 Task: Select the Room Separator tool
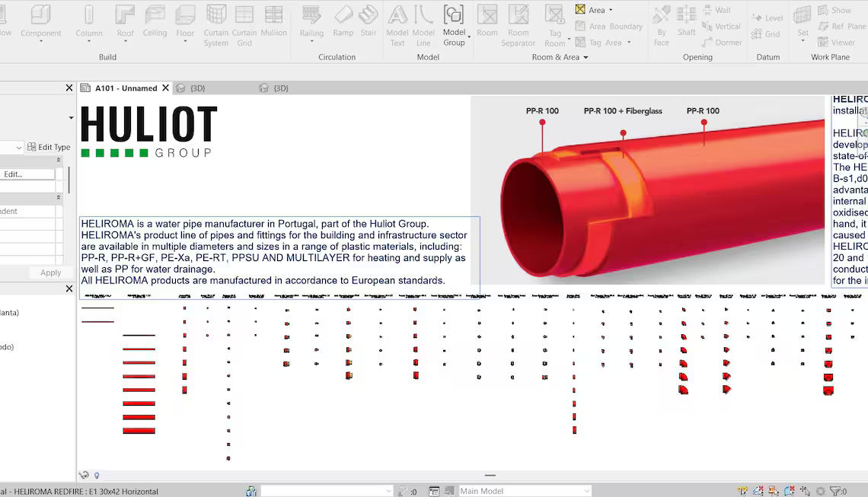point(519,25)
